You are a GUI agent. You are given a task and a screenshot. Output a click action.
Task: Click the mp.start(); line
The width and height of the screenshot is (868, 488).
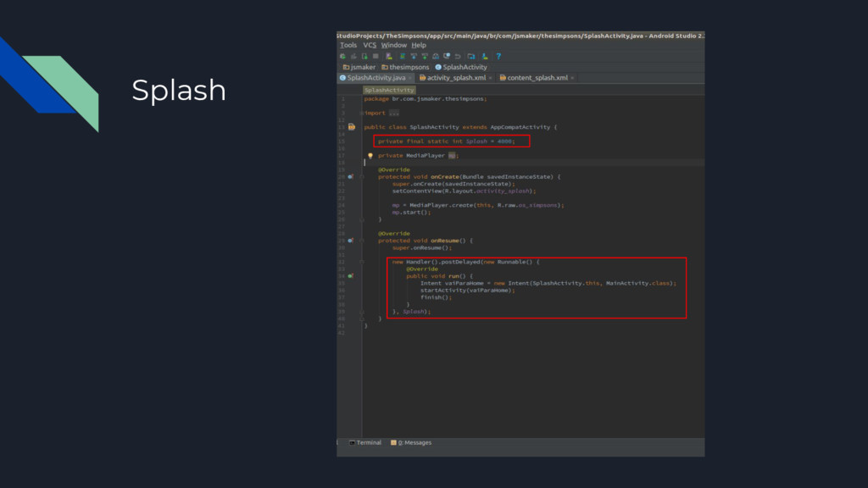[x=411, y=213]
